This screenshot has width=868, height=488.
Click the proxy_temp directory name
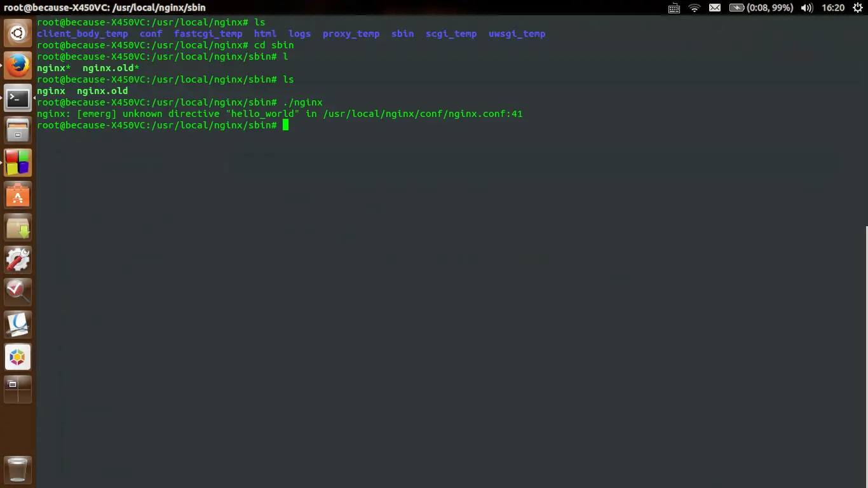click(x=351, y=34)
